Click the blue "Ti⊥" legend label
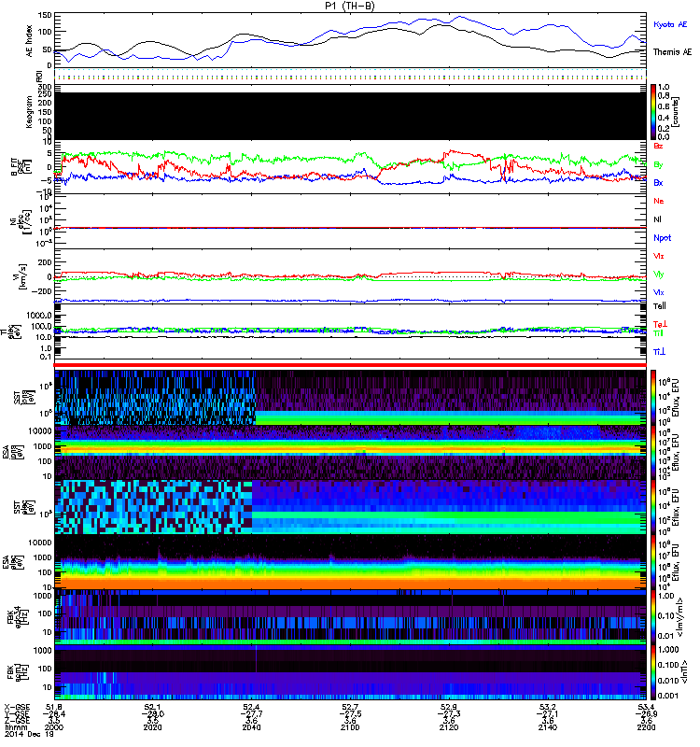This screenshot has width=700, height=747. click(659, 352)
